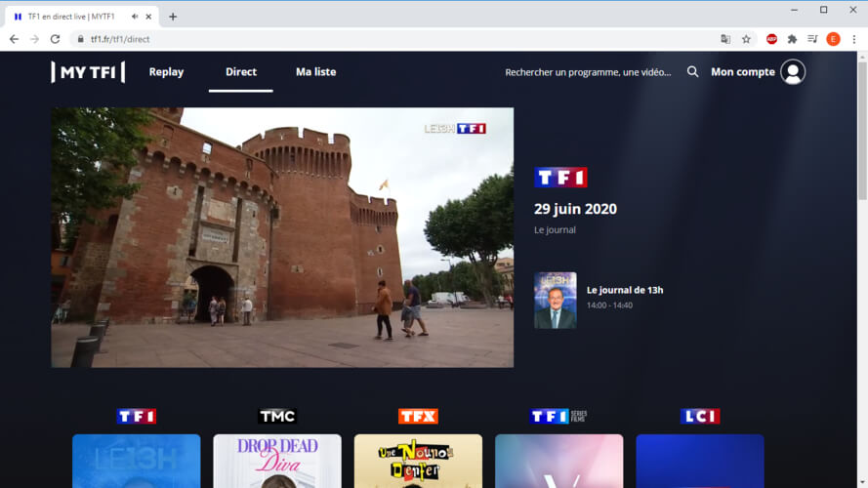Image resolution: width=868 pixels, height=488 pixels.
Task: Close the TF1 en direct tab
Action: 148,17
